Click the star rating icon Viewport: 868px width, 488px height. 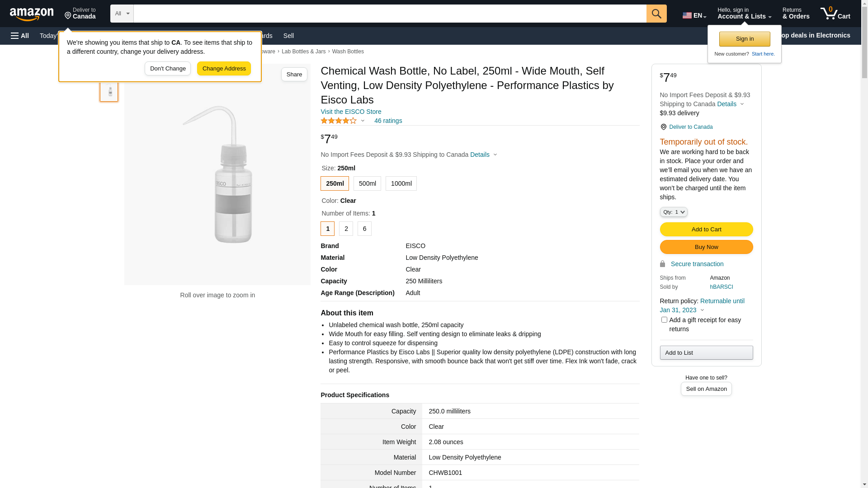pyautogui.click(x=339, y=121)
